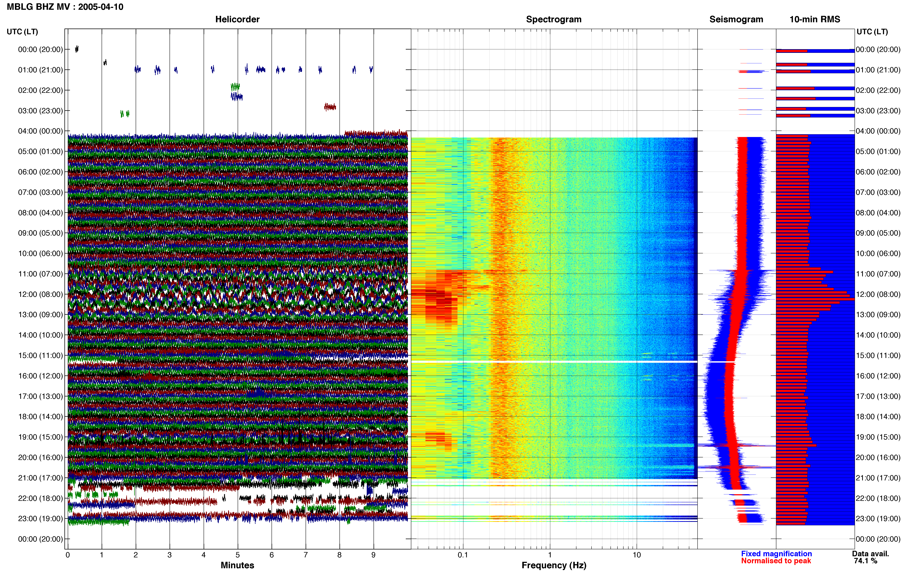Click "16:00 (12:00)" beside the 10-min RMS panel

[878, 376]
